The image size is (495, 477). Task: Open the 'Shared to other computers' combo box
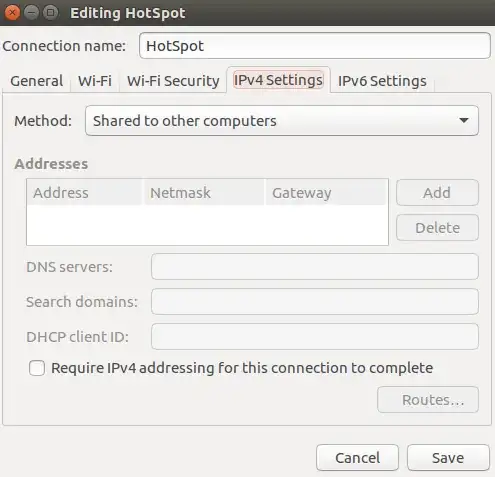[x=282, y=121]
